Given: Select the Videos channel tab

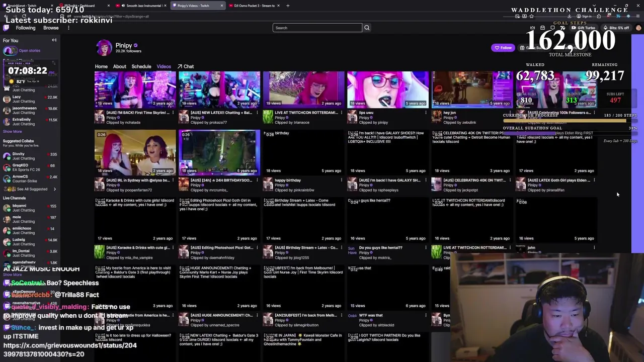Looking at the screenshot, I should 164,66.
